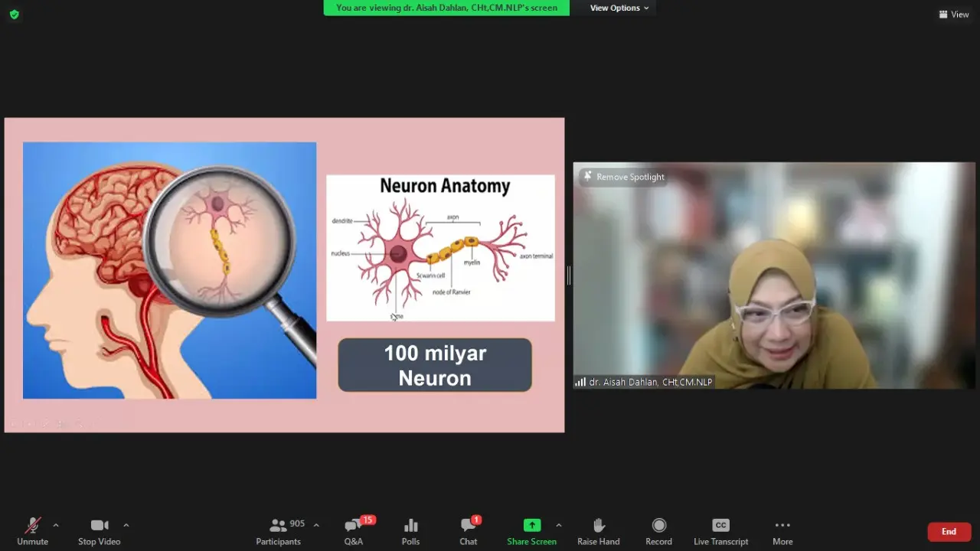This screenshot has width=980, height=551.
Task: Click the red End button
Action: click(x=949, y=532)
